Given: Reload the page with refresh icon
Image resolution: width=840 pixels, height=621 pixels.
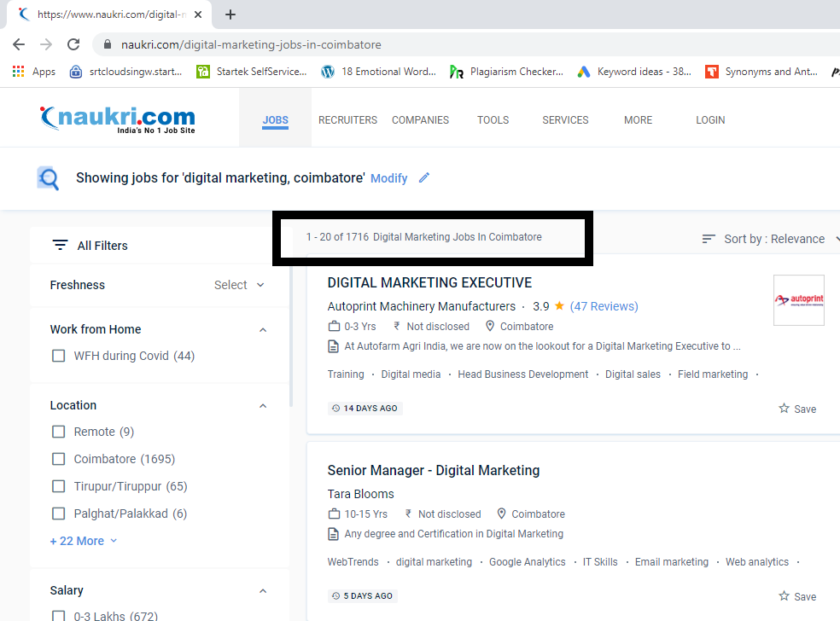Looking at the screenshot, I should click(73, 44).
